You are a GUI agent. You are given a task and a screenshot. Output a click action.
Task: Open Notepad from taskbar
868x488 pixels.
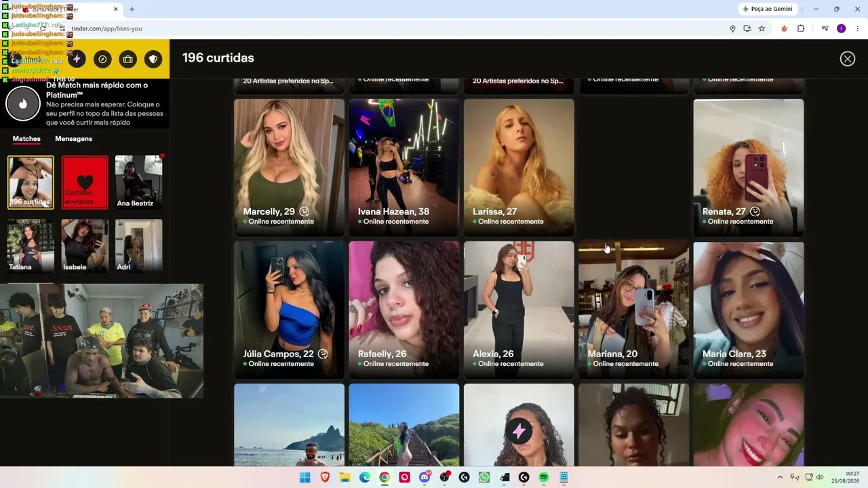click(564, 477)
